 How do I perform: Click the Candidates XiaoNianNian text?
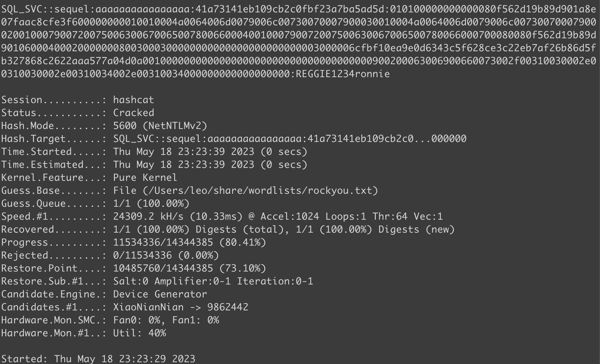coord(148,307)
